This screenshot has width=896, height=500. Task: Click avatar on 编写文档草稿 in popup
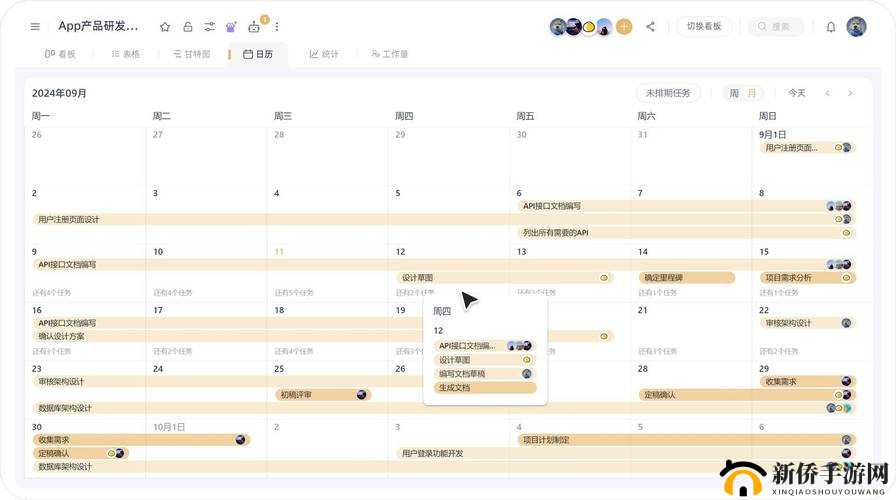click(x=527, y=374)
